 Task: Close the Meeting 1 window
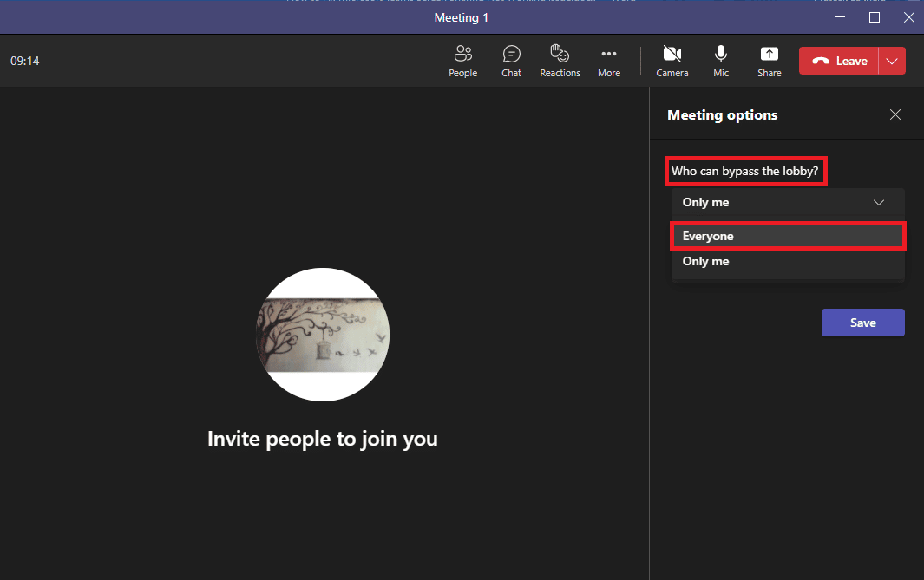tap(908, 17)
